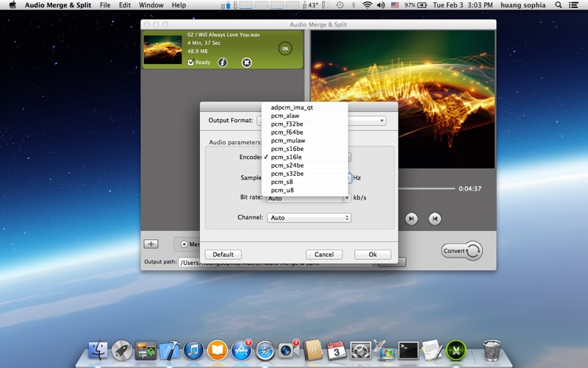Open the Edit menu in menu bar
The image size is (588, 368).
tap(125, 5)
